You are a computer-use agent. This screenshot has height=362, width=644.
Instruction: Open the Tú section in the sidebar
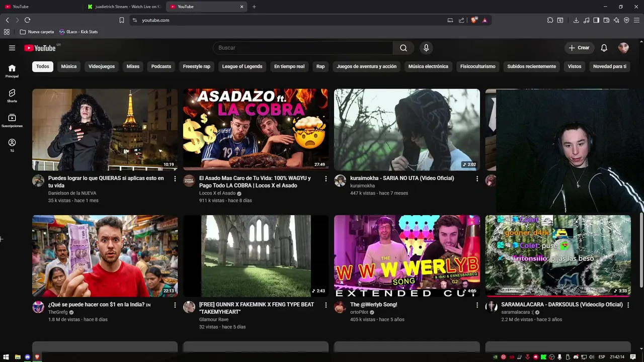pos(12,145)
